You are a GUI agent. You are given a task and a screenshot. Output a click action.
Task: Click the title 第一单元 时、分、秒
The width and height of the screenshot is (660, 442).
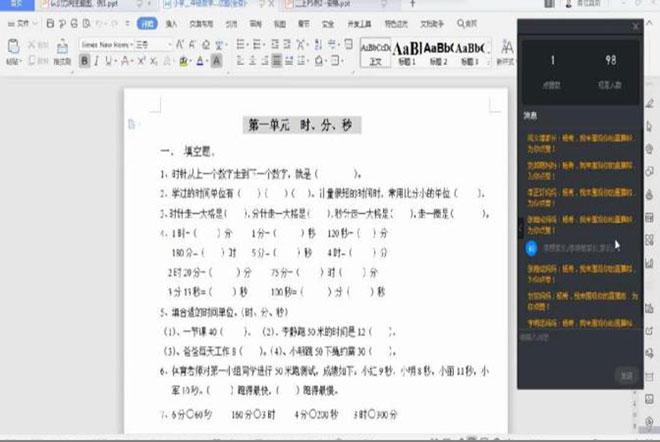301,125
